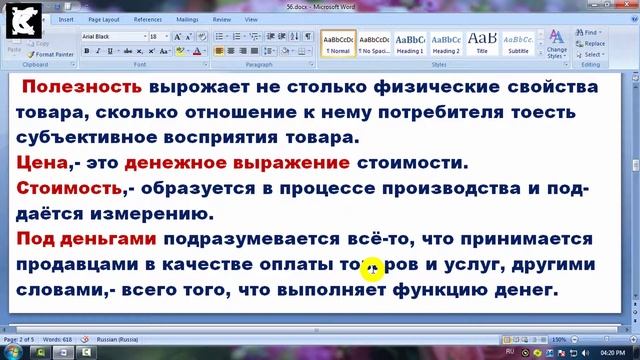Click proofing errors status icon
Screen dimensions: 640x360
pyautogui.click(x=85, y=339)
